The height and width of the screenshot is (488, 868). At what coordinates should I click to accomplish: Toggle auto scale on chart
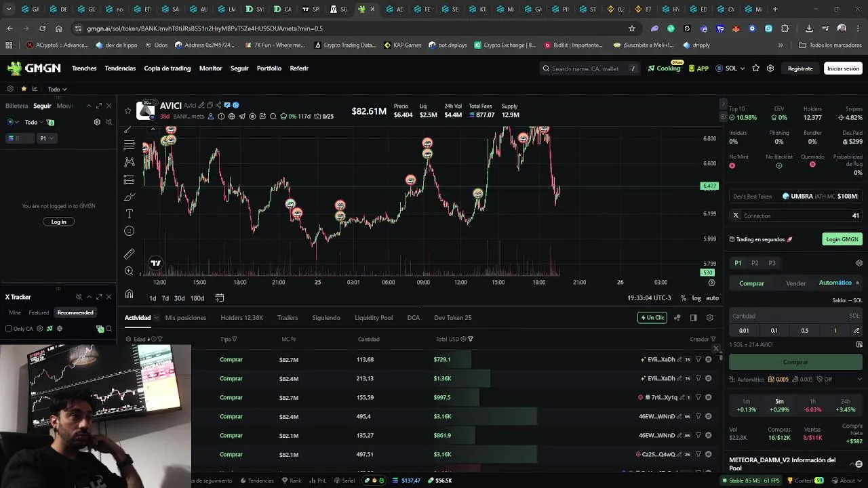(712, 298)
